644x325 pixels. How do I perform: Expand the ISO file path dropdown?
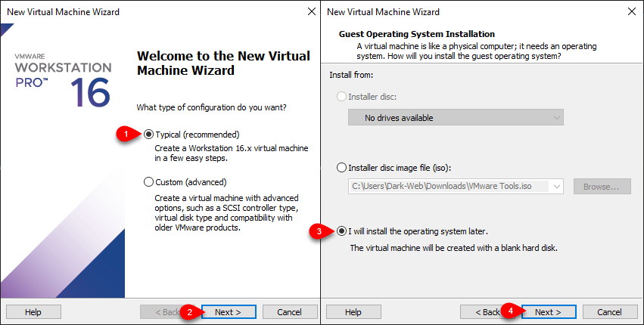[556, 186]
